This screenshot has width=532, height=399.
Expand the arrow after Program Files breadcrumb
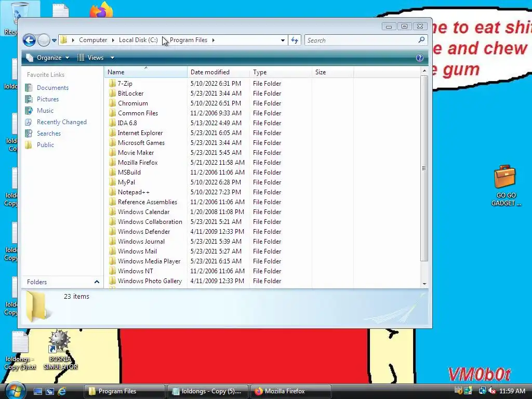coord(214,40)
